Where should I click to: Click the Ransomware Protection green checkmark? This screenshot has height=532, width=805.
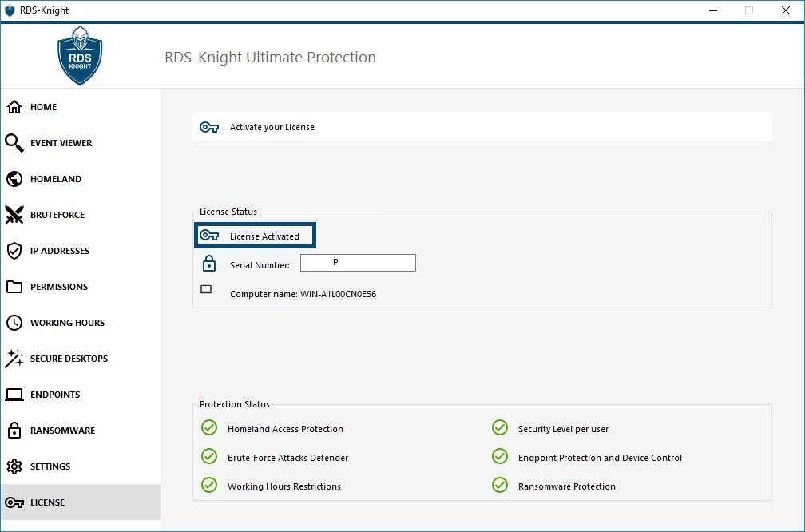click(500, 485)
